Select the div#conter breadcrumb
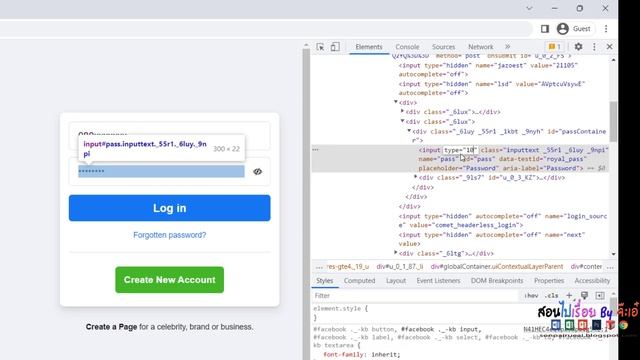The image size is (640, 360). click(586, 267)
